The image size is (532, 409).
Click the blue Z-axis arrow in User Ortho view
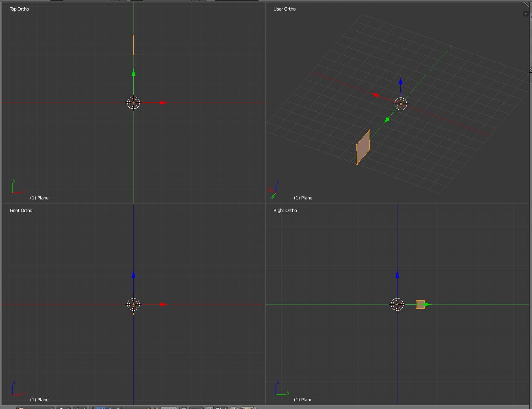pyautogui.click(x=400, y=81)
